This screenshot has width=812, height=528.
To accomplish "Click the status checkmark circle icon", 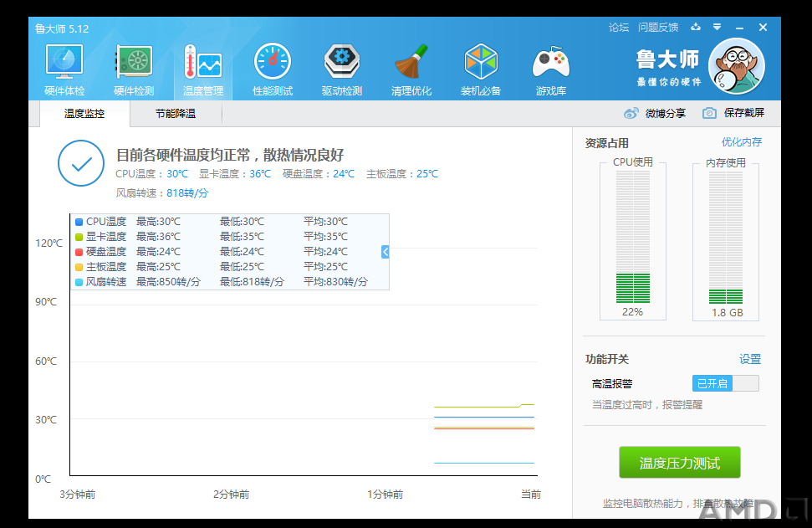I will [81, 163].
